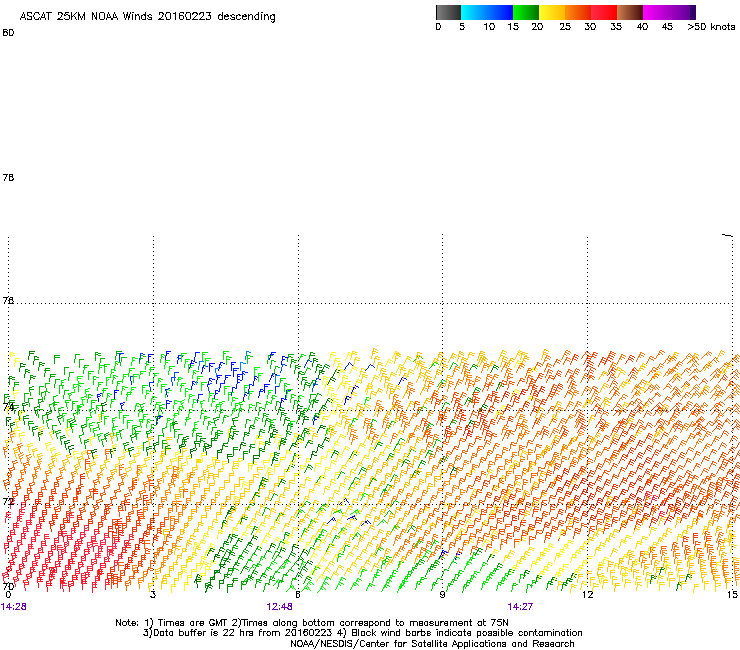Click the chart title ASCAT 25KM NOAA Winds

coord(147,17)
